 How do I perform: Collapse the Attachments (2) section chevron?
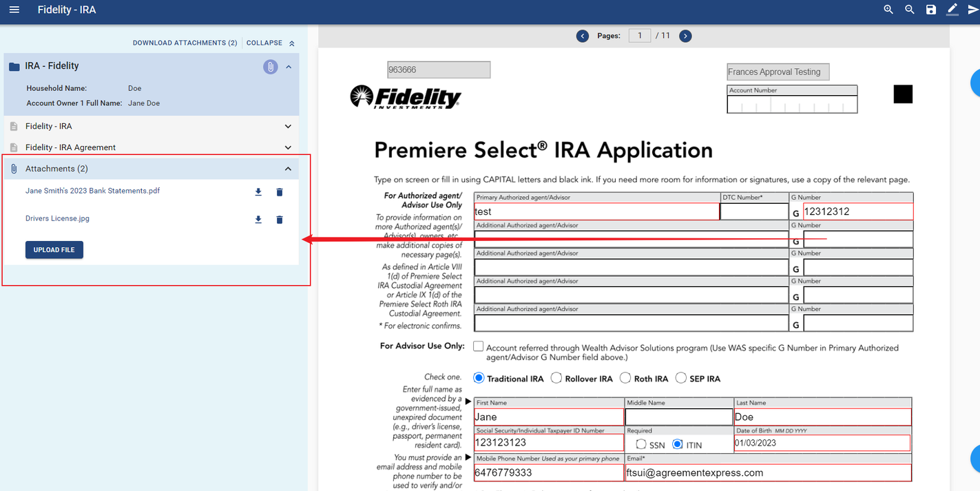pos(288,169)
